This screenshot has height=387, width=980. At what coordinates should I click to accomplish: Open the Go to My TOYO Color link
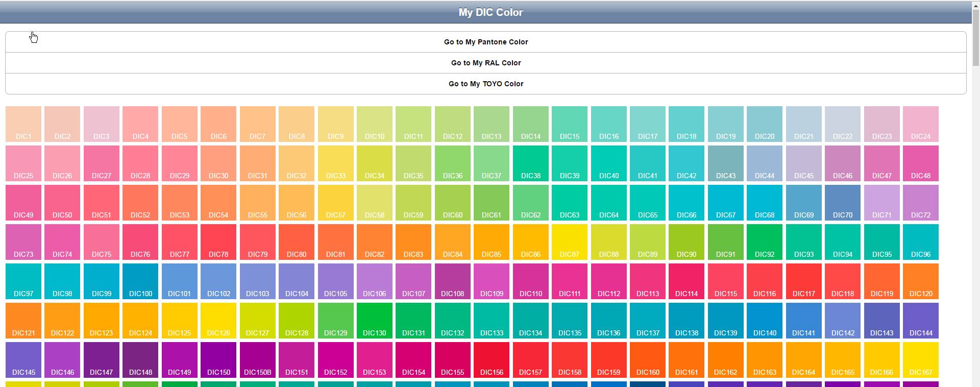tap(486, 84)
